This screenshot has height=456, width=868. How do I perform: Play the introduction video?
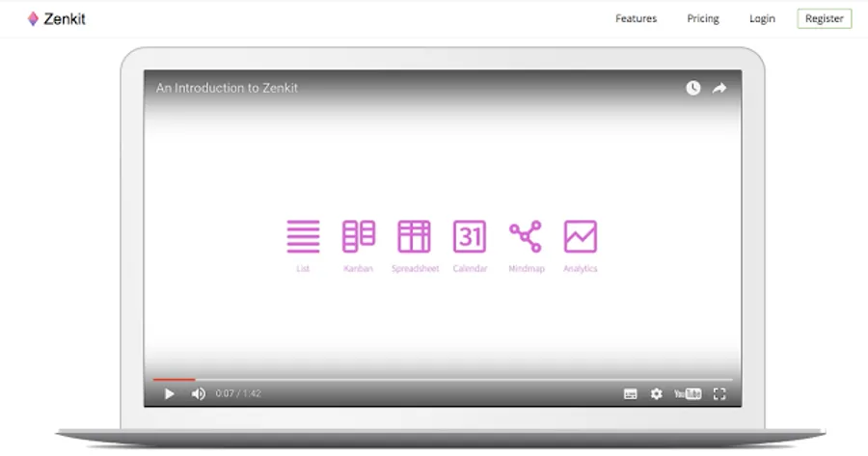click(x=170, y=393)
